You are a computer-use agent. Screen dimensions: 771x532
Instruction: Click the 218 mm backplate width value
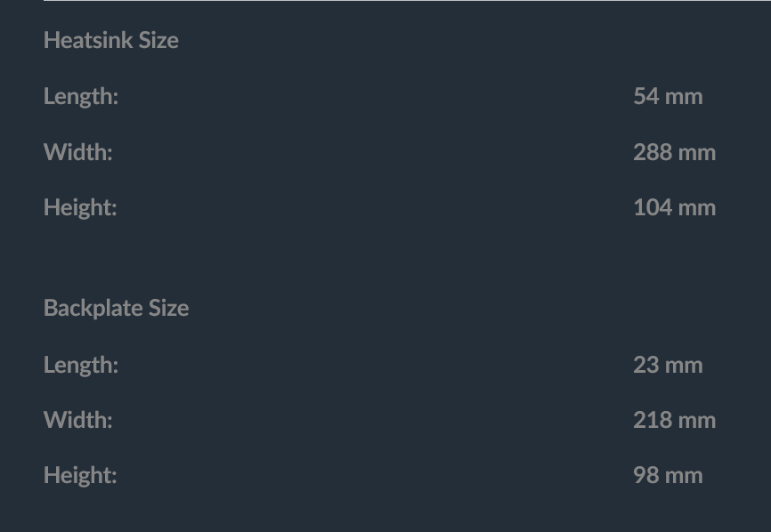coord(674,421)
